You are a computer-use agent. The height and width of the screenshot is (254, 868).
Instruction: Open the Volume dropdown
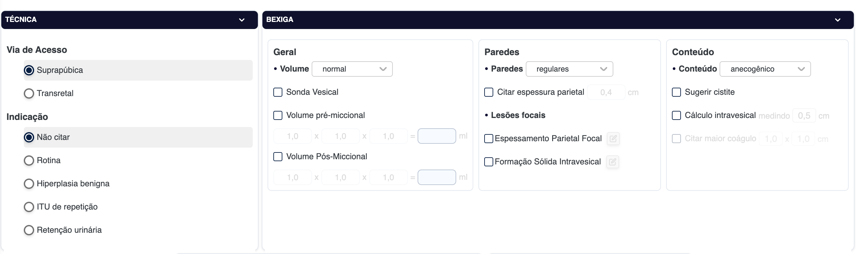(352, 69)
